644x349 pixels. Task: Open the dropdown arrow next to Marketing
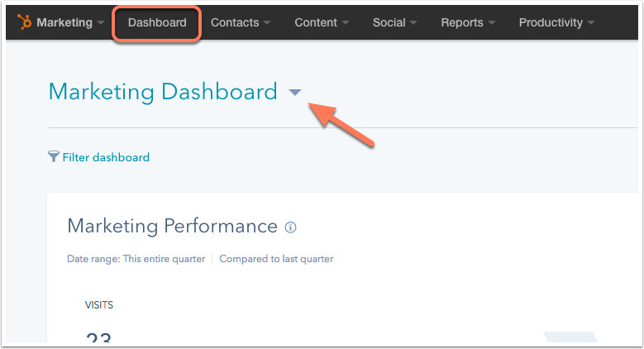101,23
